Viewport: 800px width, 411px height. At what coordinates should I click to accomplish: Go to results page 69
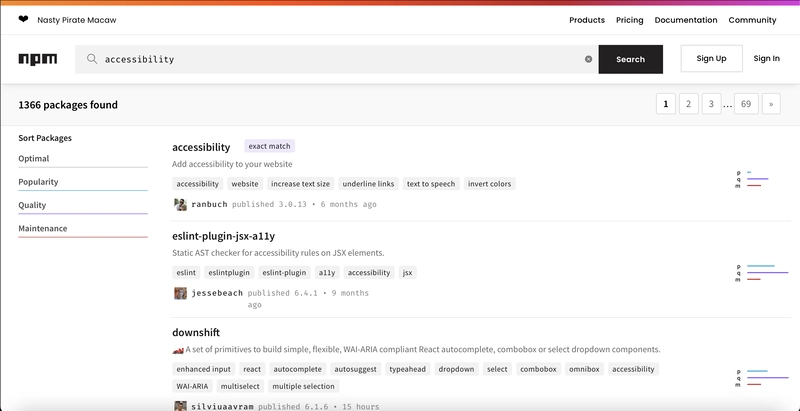coord(746,104)
